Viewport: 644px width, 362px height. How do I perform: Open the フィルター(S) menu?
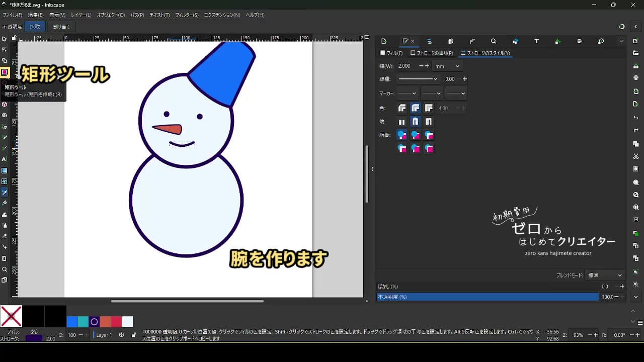[x=187, y=15]
